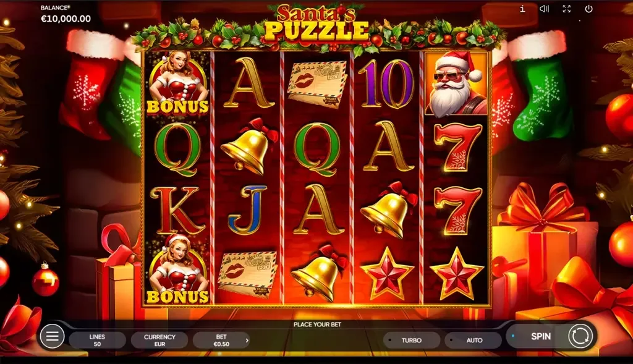The image size is (633, 364).
Task: Toggle Auto spin mode
Action: point(473,340)
